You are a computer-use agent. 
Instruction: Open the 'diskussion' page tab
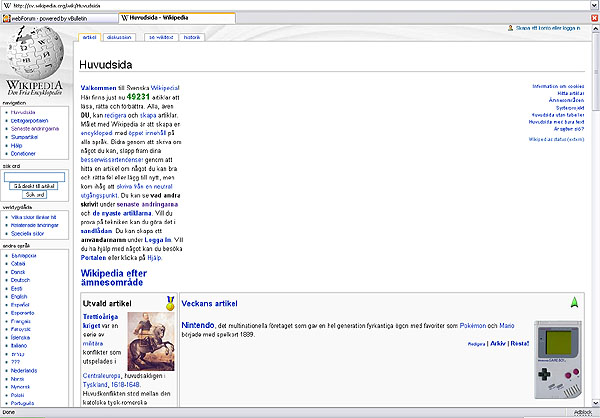[x=119, y=37]
